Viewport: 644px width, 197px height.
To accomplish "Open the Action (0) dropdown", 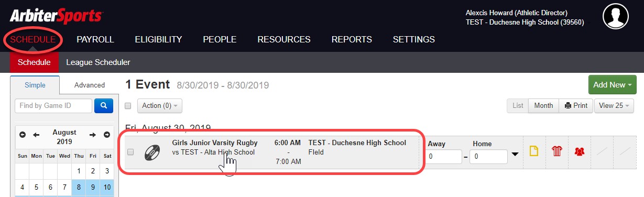I will click(x=159, y=105).
